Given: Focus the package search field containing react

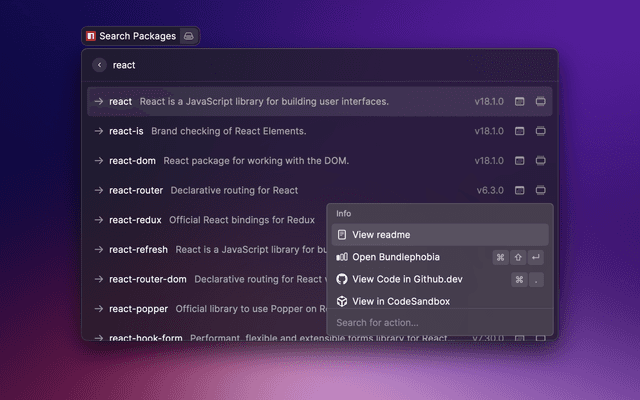Looking at the screenshot, I should 300,65.
